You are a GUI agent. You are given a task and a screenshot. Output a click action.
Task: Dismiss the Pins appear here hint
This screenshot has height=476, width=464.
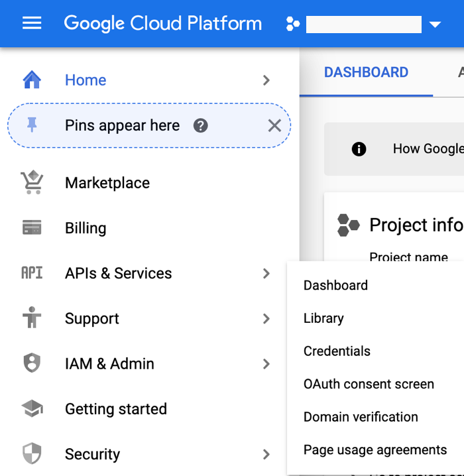[x=274, y=125]
